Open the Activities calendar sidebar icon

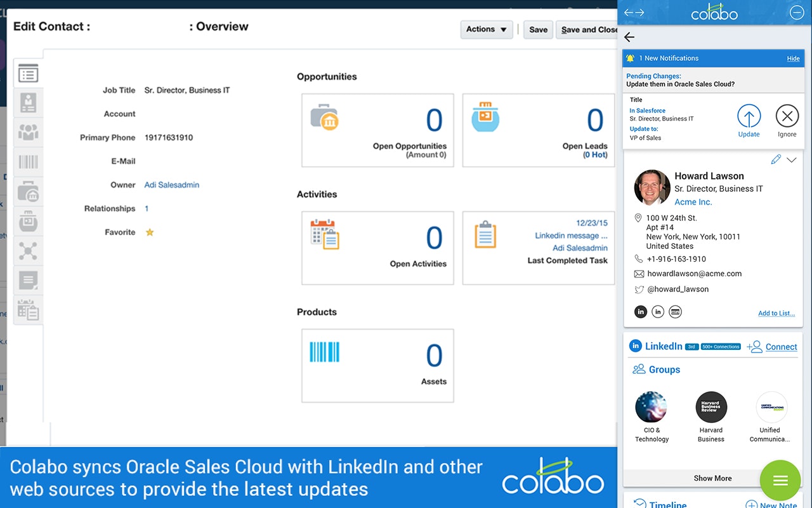point(28,310)
